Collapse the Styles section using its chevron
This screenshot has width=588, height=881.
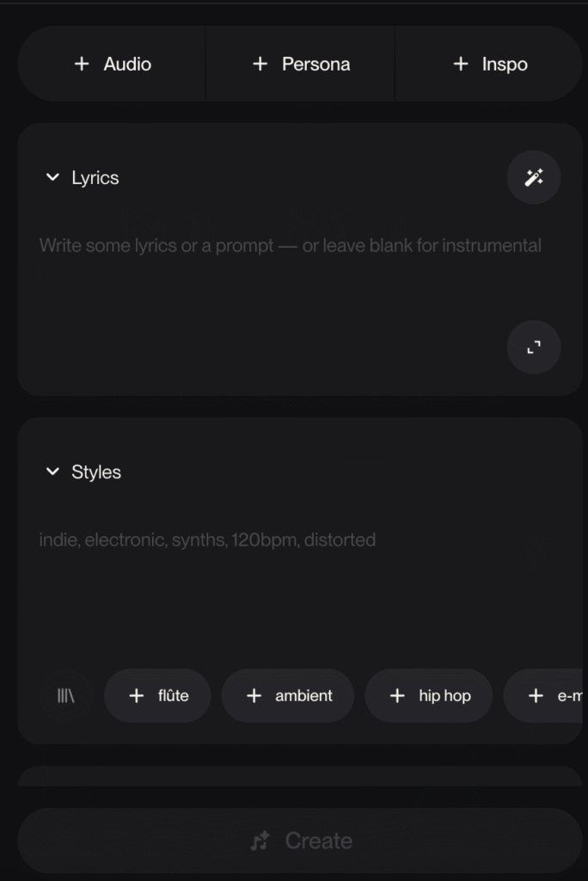pos(53,471)
